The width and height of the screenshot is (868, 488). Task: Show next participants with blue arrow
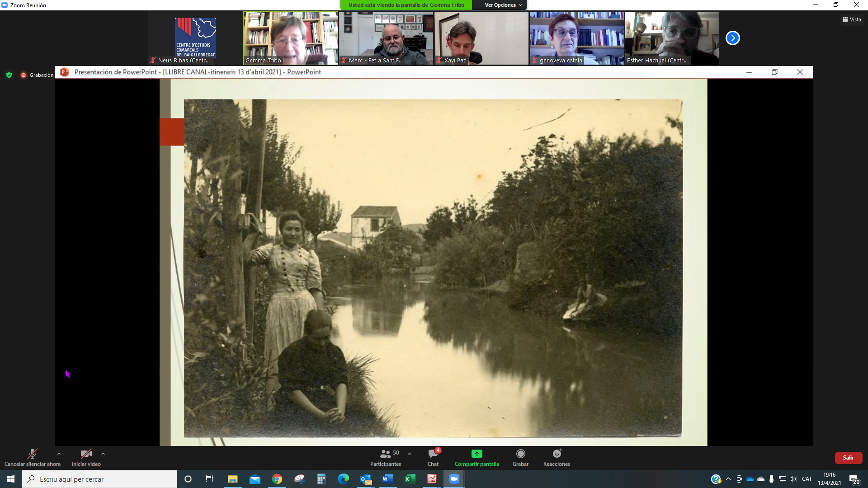[x=732, y=38]
